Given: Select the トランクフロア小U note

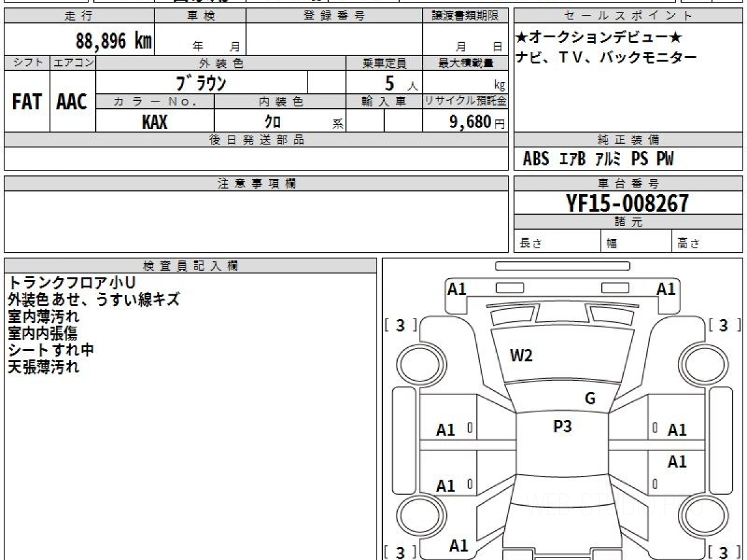Looking at the screenshot, I should (x=71, y=283).
